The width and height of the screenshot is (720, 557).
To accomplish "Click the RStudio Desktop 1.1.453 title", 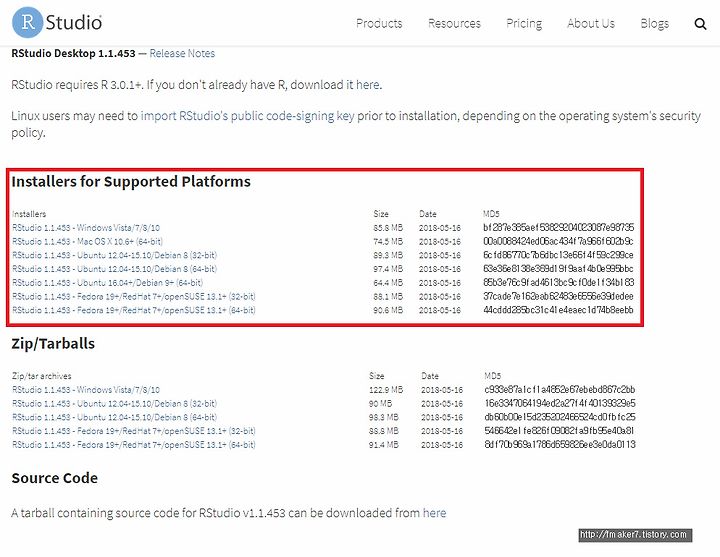I will (x=73, y=53).
